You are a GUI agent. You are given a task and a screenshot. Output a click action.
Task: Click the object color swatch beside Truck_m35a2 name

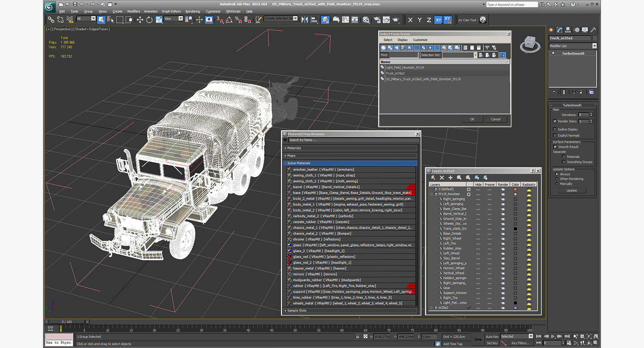pyautogui.click(x=594, y=38)
